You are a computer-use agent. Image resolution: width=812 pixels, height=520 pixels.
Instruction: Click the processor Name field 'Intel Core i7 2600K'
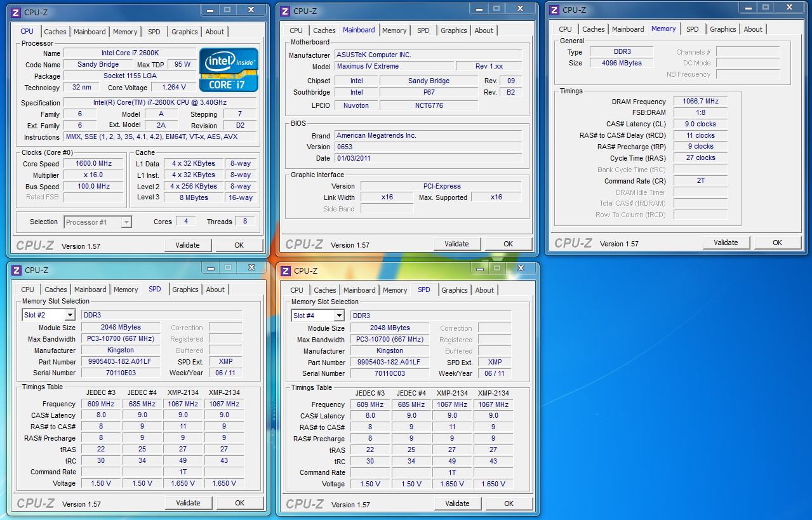(x=130, y=53)
